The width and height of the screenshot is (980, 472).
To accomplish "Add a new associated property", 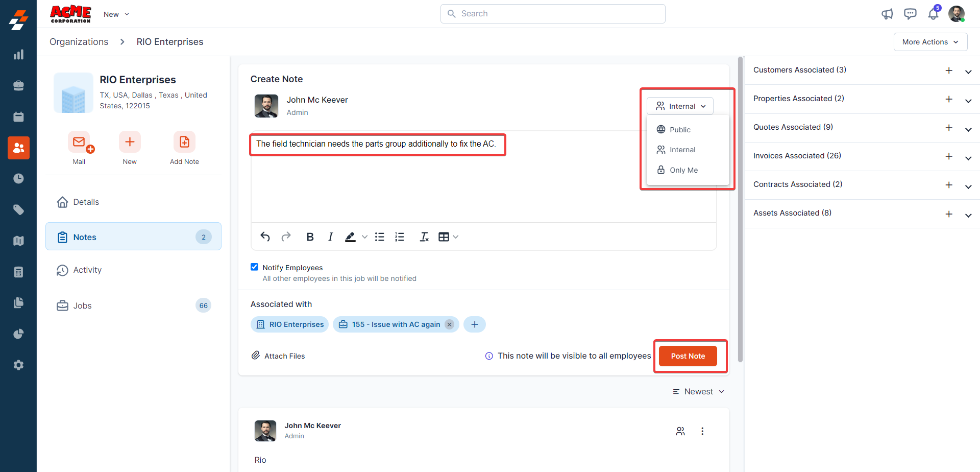I will point(949,99).
